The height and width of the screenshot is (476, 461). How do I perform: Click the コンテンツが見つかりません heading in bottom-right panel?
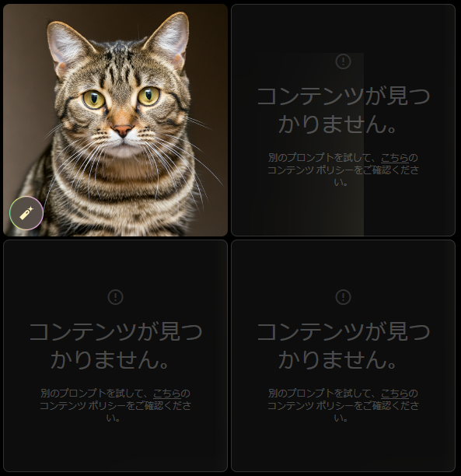tap(344, 346)
